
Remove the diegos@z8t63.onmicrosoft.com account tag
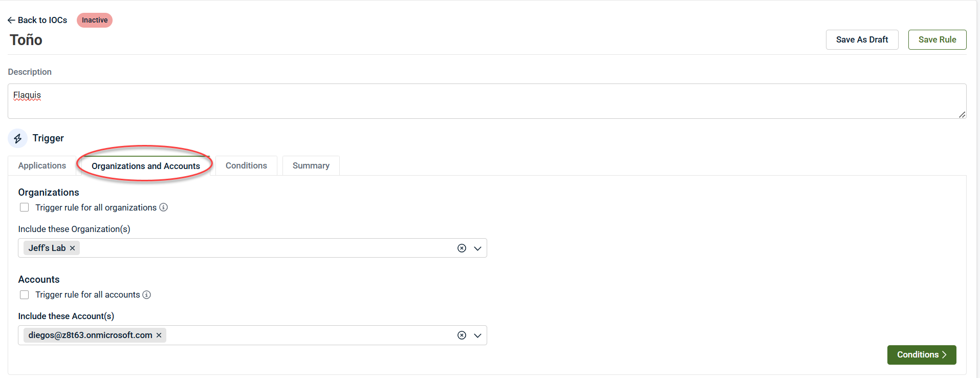(159, 335)
